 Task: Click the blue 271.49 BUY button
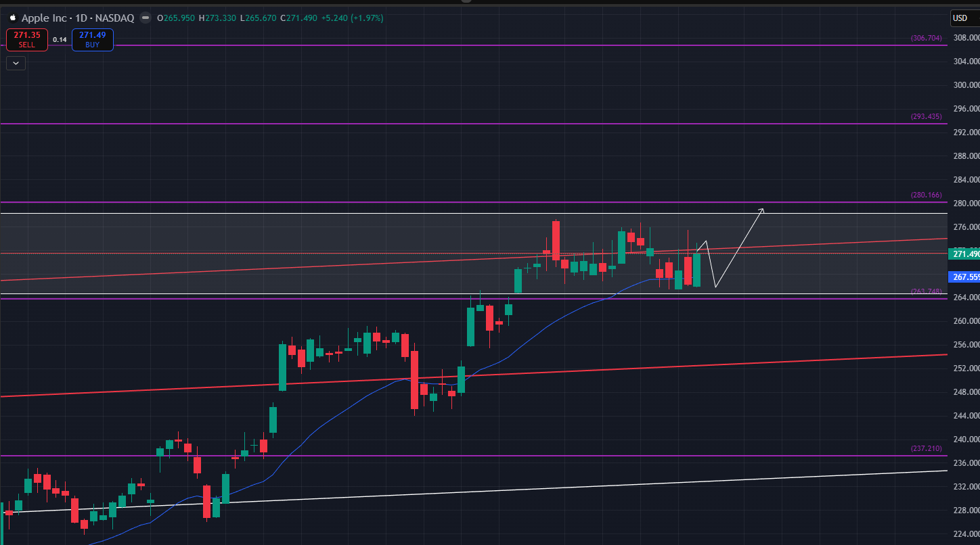click(93, 39)
